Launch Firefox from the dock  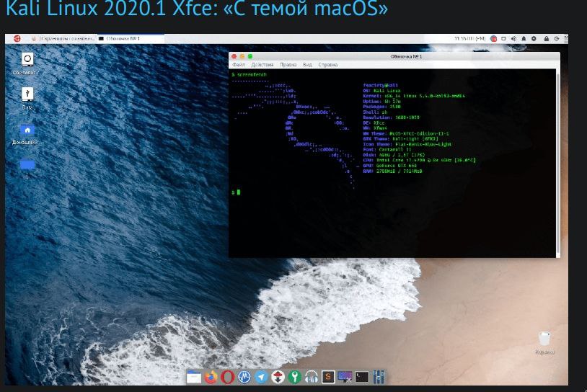[x=211, y=377]
